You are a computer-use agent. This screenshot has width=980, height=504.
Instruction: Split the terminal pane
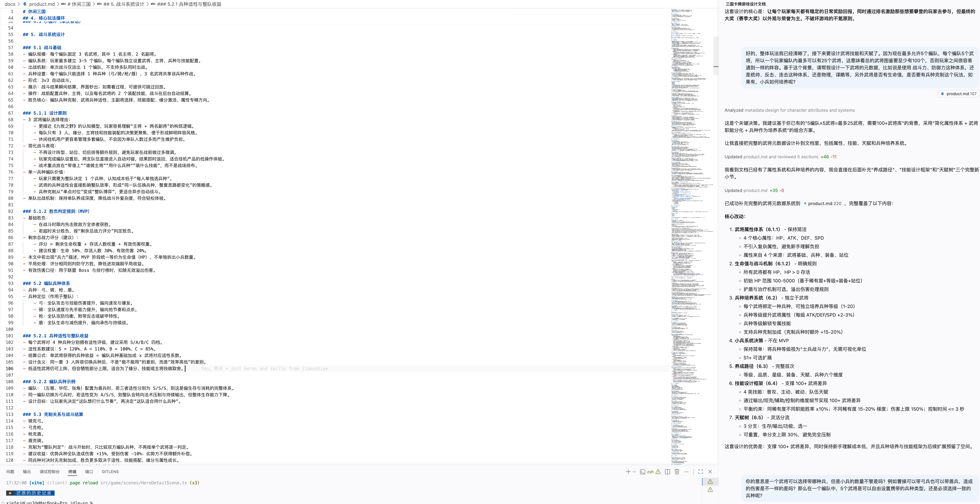(x=667, y=472)
